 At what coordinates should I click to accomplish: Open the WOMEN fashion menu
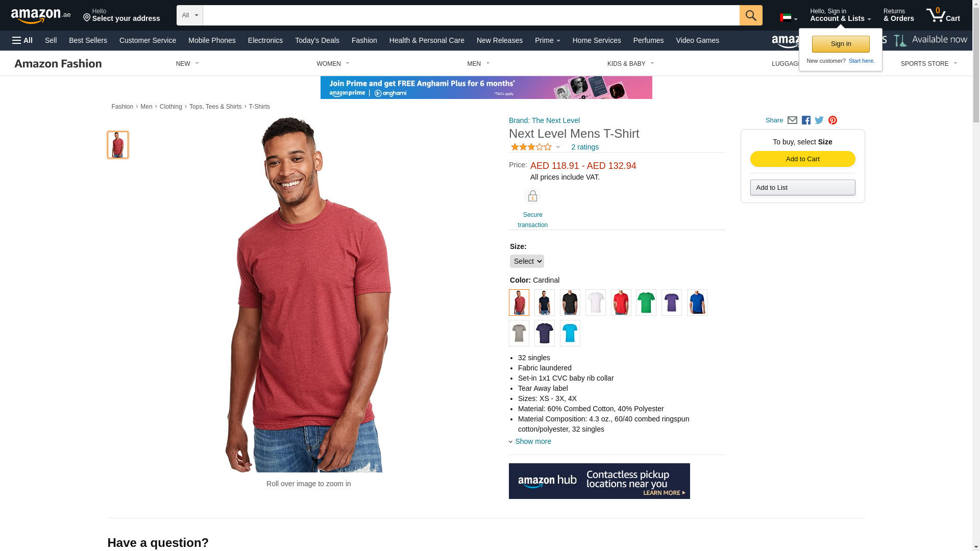point(333,64)
